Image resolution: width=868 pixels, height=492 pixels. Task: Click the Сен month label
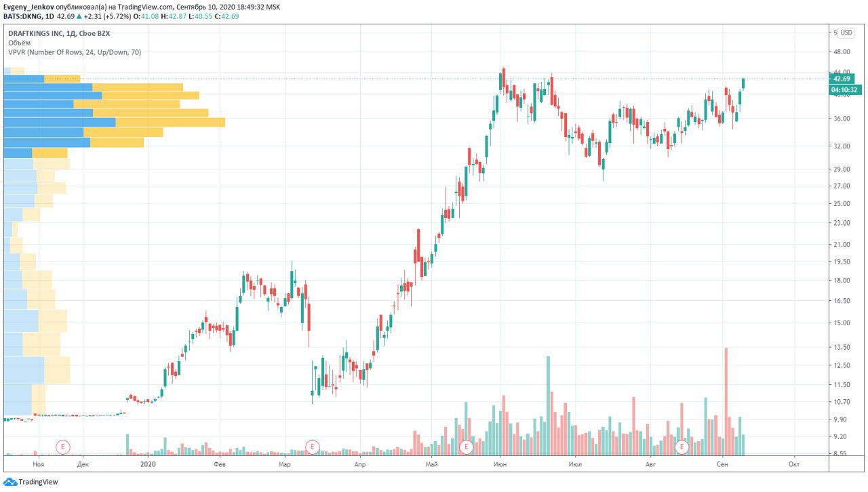722,464
